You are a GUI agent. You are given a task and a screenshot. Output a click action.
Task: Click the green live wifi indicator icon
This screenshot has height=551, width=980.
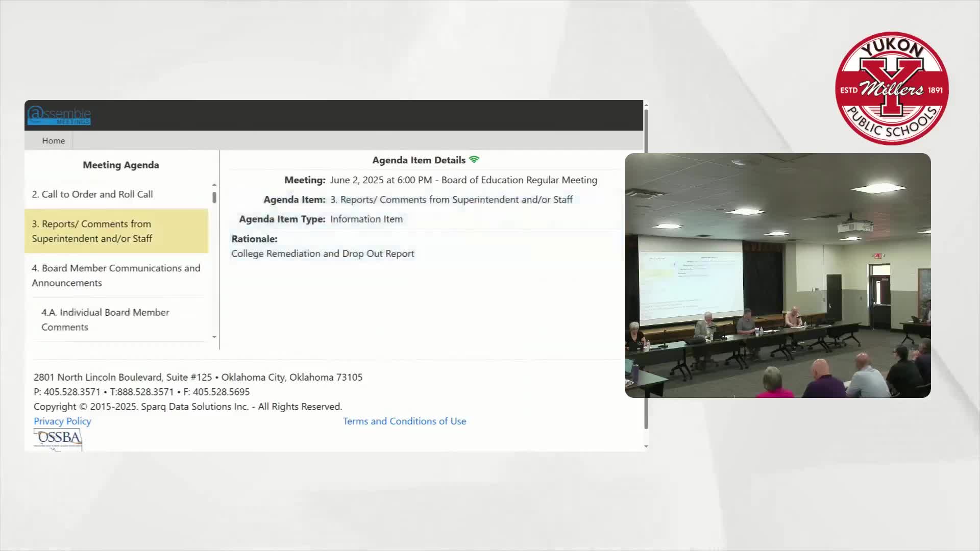[x=474, y=160]
